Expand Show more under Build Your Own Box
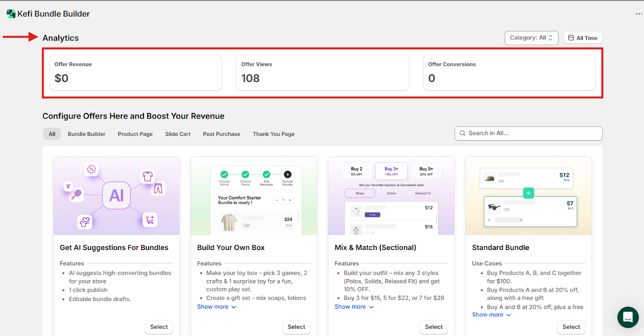 (x=217, y=307)
